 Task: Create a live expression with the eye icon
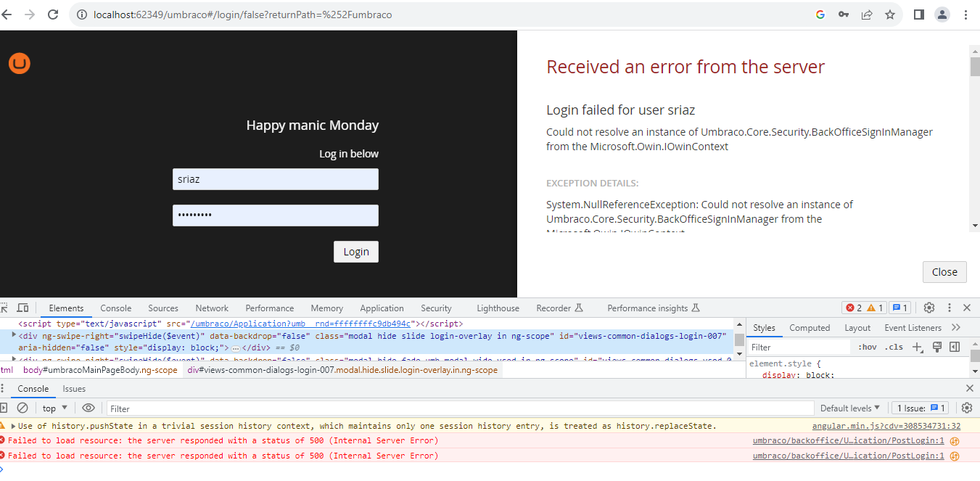(x=88, y=408)
